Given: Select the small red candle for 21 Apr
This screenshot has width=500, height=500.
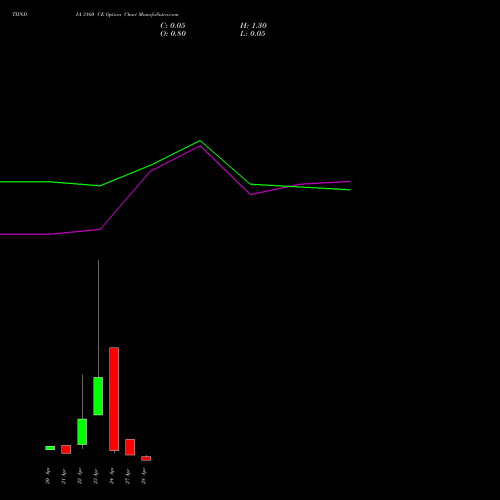Looking at the screenshot, I should [66, 449].
